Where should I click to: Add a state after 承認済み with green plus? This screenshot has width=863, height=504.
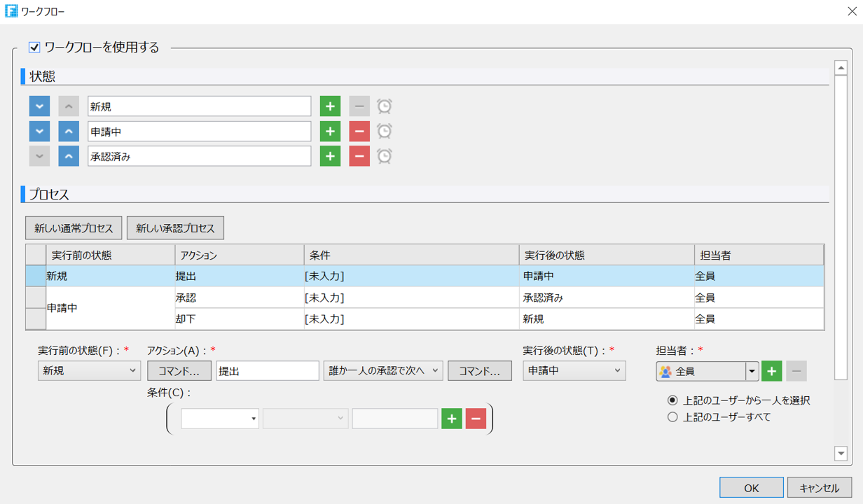click(330, 156)
